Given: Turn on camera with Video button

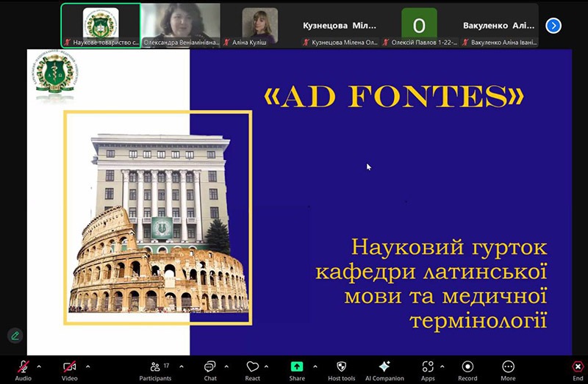Looking at the screenshot, I should [x=70, y=369].
